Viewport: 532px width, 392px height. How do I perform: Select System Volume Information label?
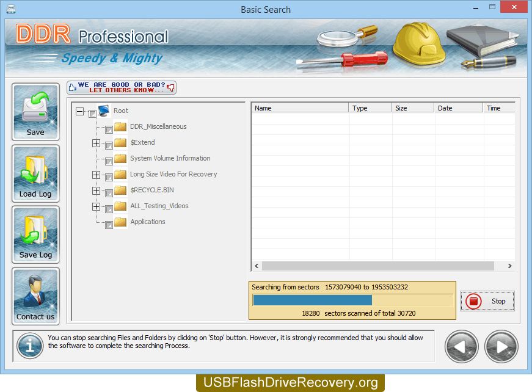pyautogui.click(x=170, y=158)
